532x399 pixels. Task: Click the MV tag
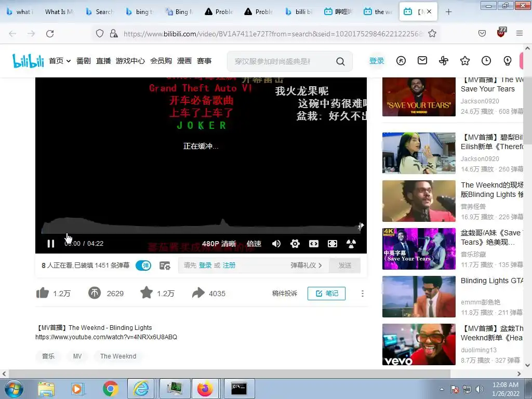(x=77, y=356)
